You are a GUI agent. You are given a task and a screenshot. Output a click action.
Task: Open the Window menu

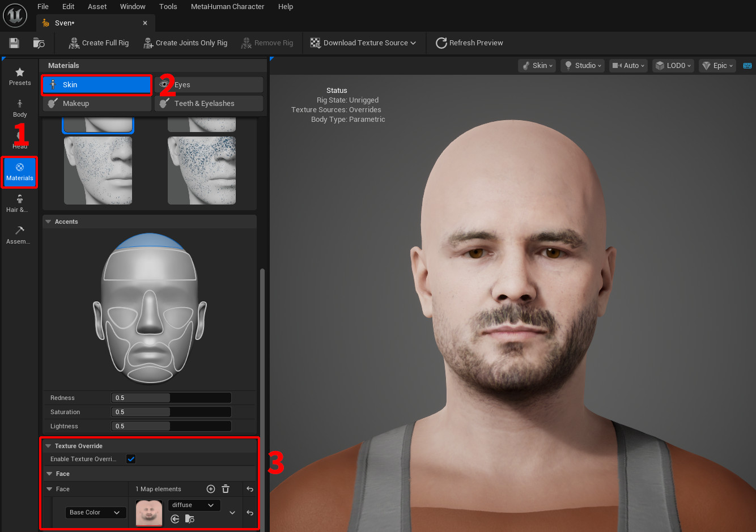[x=133, y=7]
